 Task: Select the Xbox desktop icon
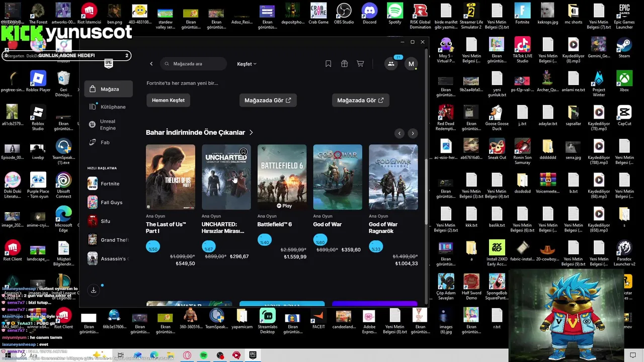[624, 81]
